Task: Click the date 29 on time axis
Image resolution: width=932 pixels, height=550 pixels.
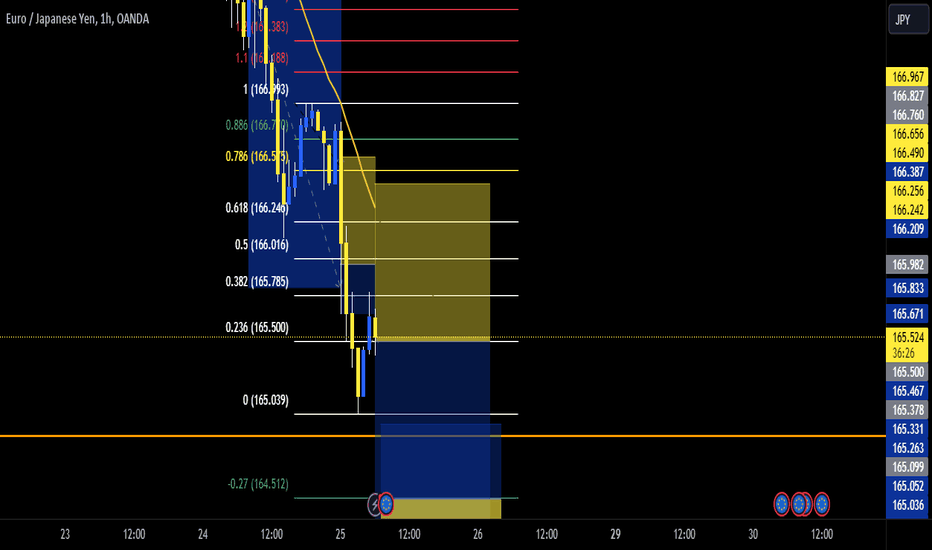Action: pyautogui.click(x=615, y=535)
